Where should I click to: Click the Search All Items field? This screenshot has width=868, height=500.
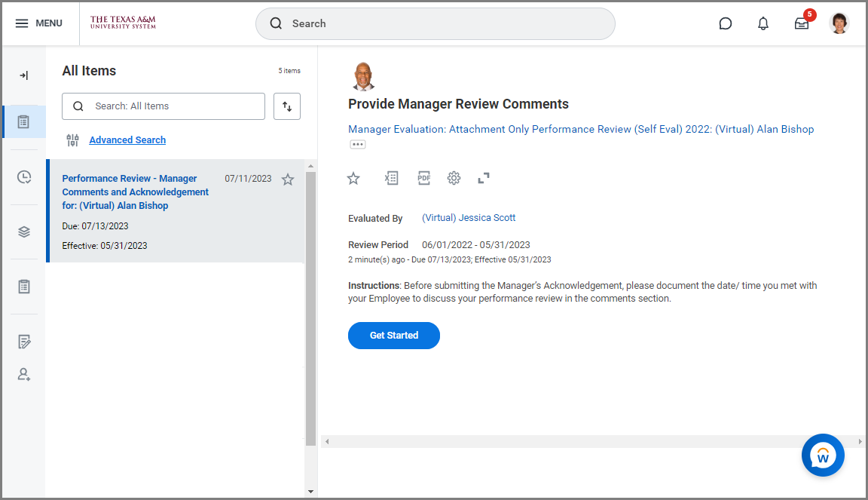pyautogui.click(x=173, y=106)
